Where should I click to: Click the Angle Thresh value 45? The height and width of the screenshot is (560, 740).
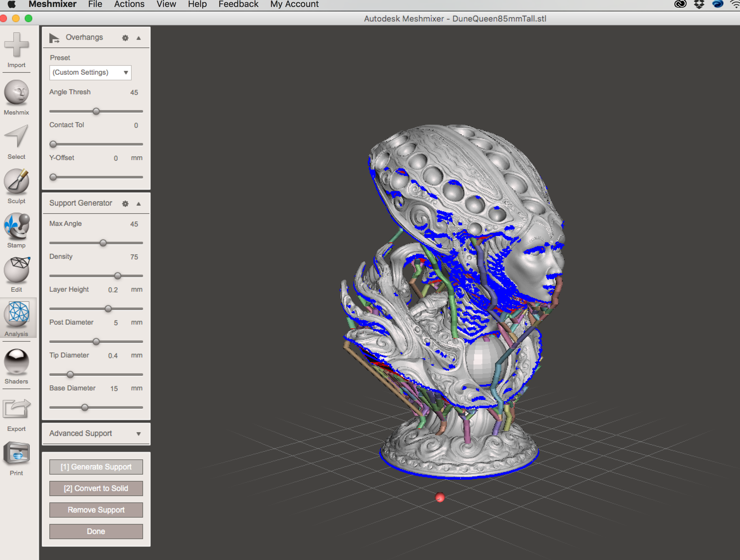(134, 93)
